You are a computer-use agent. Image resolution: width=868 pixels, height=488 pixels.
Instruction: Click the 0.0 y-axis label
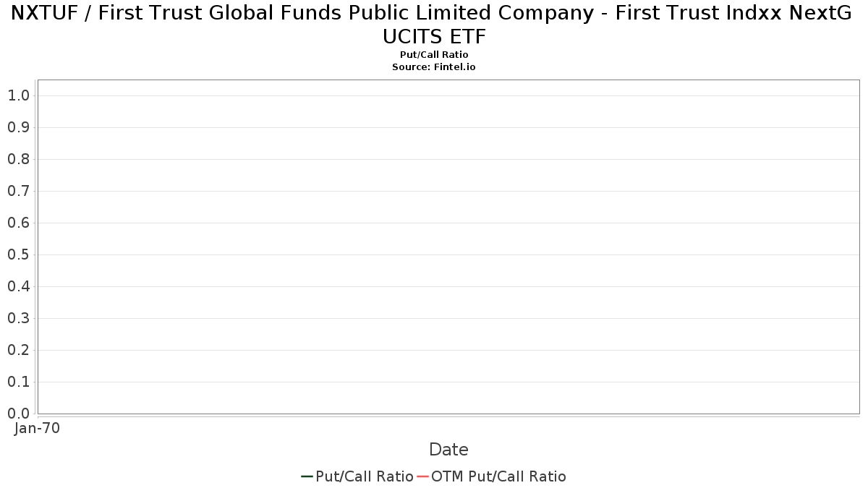point(18,414)
